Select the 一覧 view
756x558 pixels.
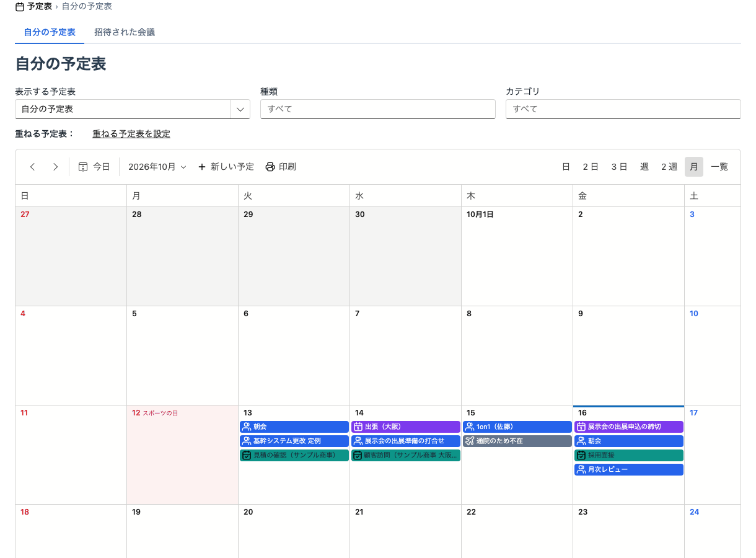[x=719, y=167]
